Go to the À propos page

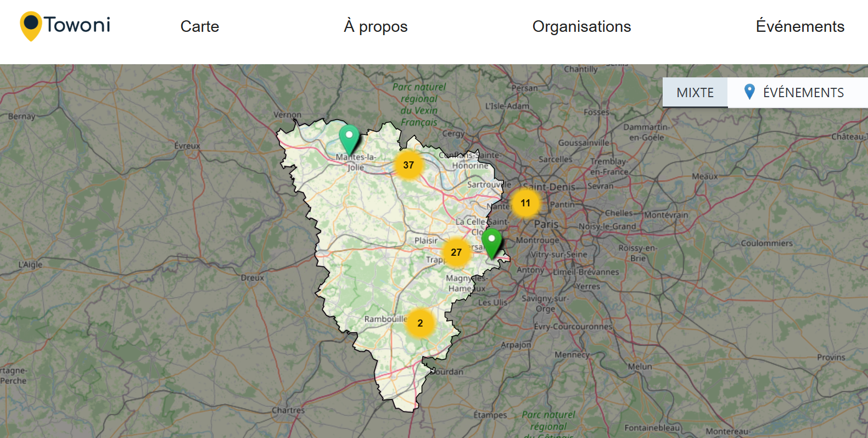[x=376, y=26]
